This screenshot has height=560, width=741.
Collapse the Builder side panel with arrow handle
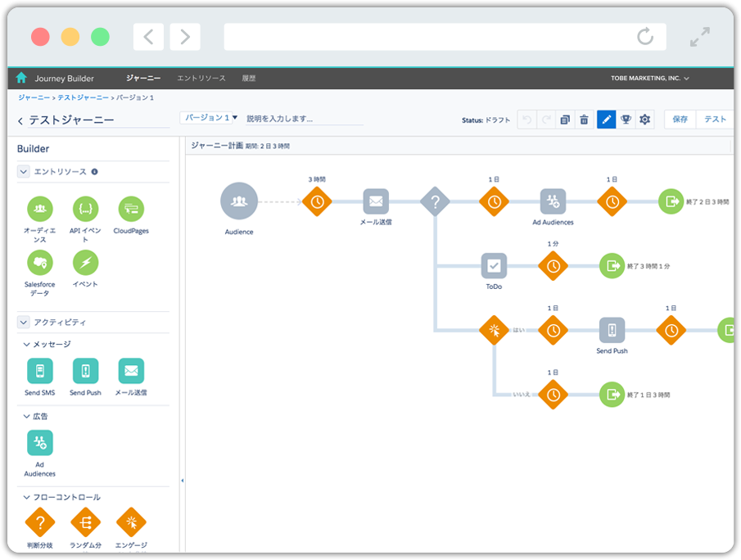[183, 481]
